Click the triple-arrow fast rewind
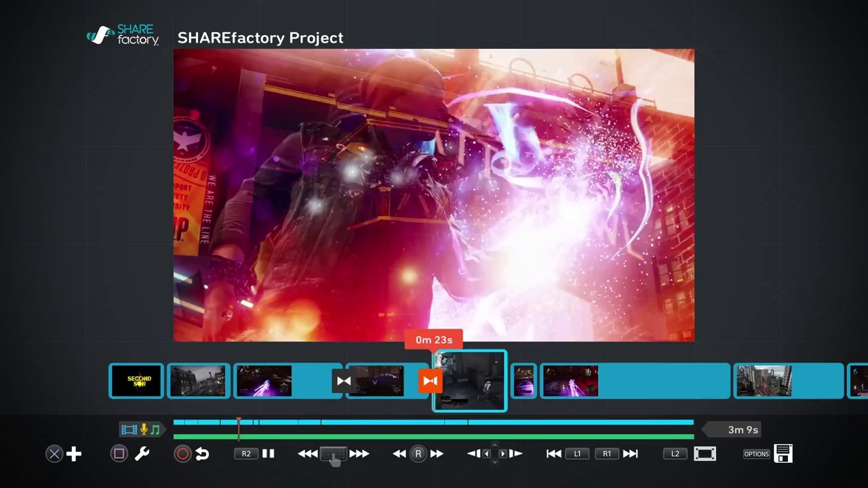 tap(308, 454)
